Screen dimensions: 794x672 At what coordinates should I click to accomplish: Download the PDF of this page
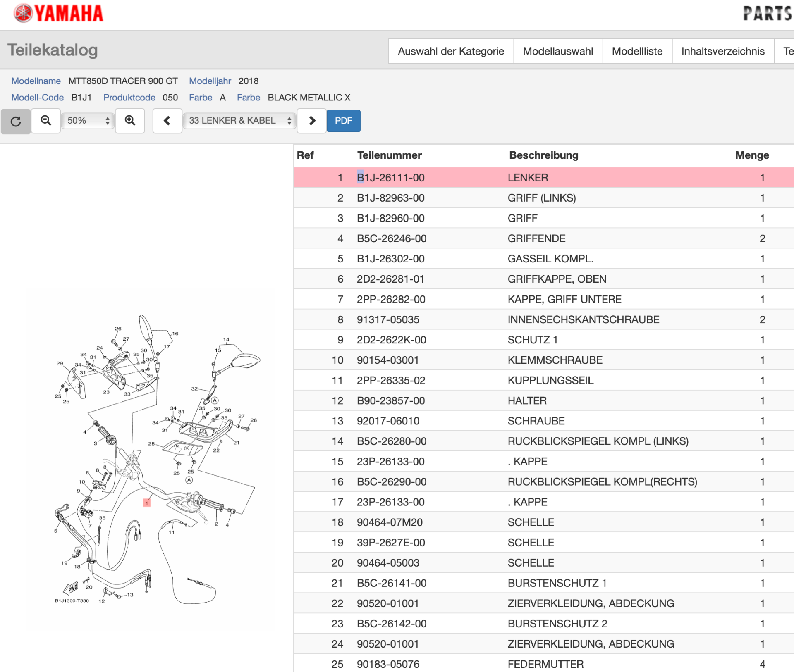click(x=343, y=121)
